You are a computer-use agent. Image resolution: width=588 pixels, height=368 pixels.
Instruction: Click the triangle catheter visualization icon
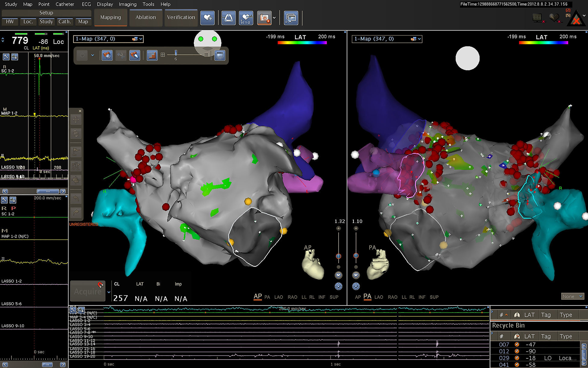pos(228,18)
